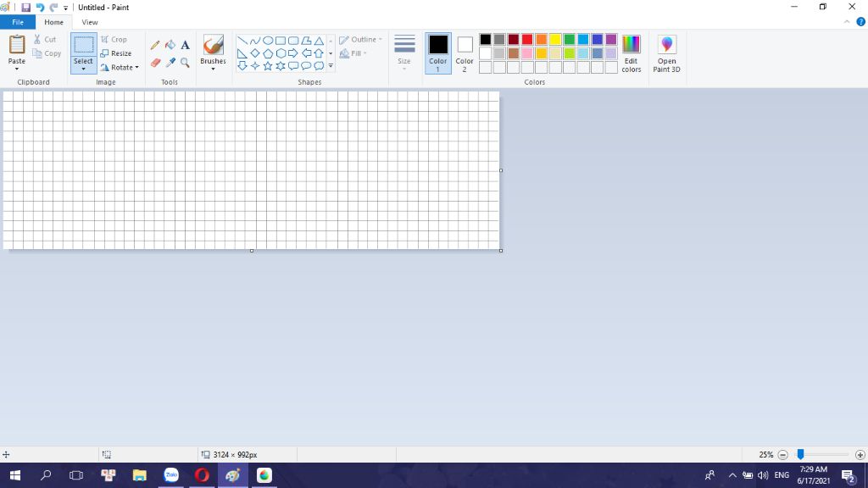The height and width of the screenshot is (488, 868).
Task: Expand the Select options dropdown arrow
Action: tap(84, 69)
